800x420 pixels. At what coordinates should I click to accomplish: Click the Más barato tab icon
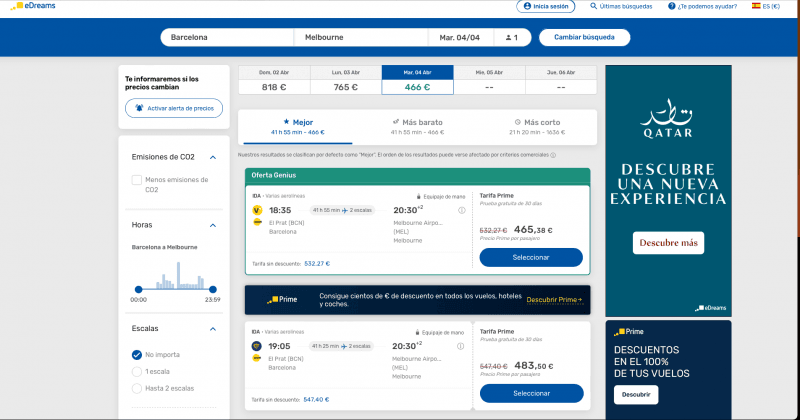click(395, 122)
